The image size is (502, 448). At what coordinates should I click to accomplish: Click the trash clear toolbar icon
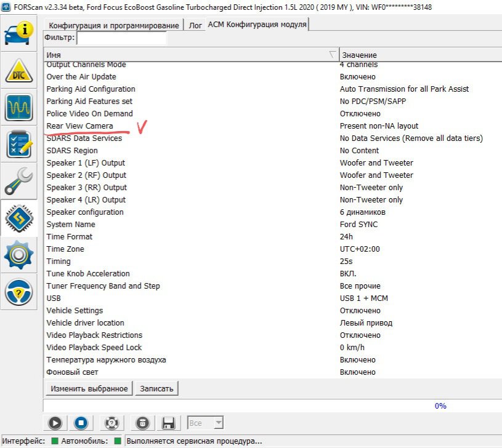pos(142,423)
